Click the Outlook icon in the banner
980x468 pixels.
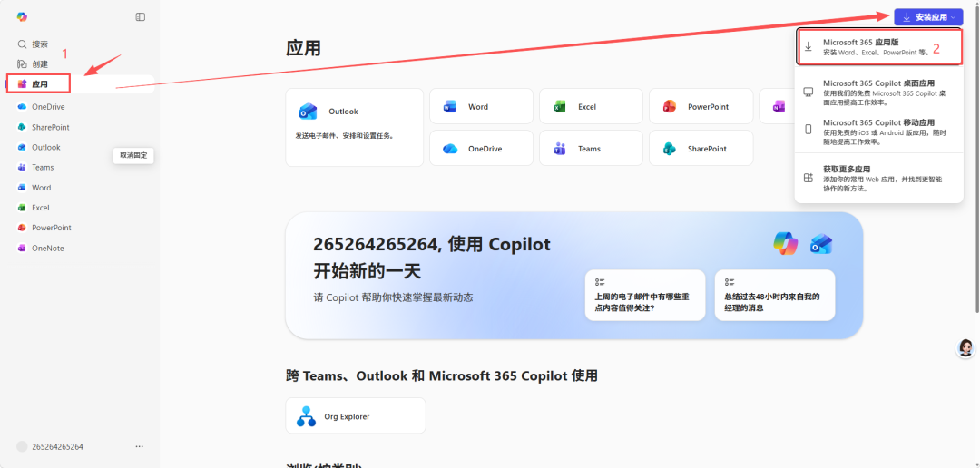(x=821, y=244)
